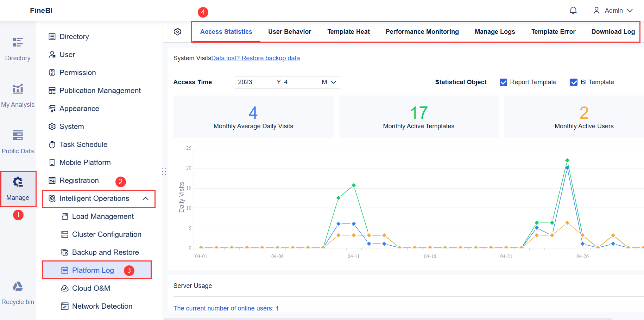Screen dimensions: 644x320
Task: Uncheck the Report Template checkbox
Action: pos(504,82)
